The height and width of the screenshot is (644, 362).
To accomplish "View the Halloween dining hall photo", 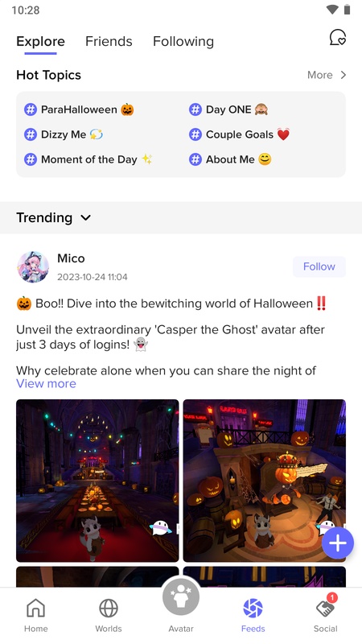I will pyautogui.click(x=97, y=481).
